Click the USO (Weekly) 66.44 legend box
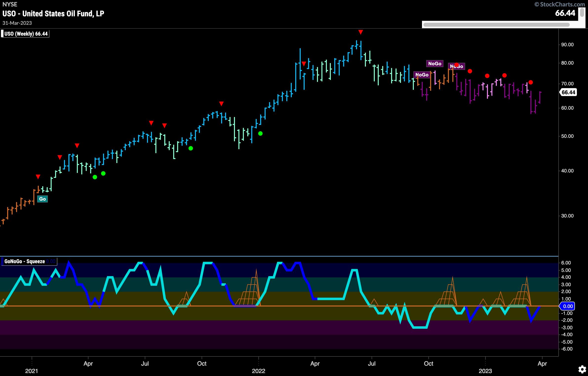Screen dimensions: 588x376 point(25,34)
